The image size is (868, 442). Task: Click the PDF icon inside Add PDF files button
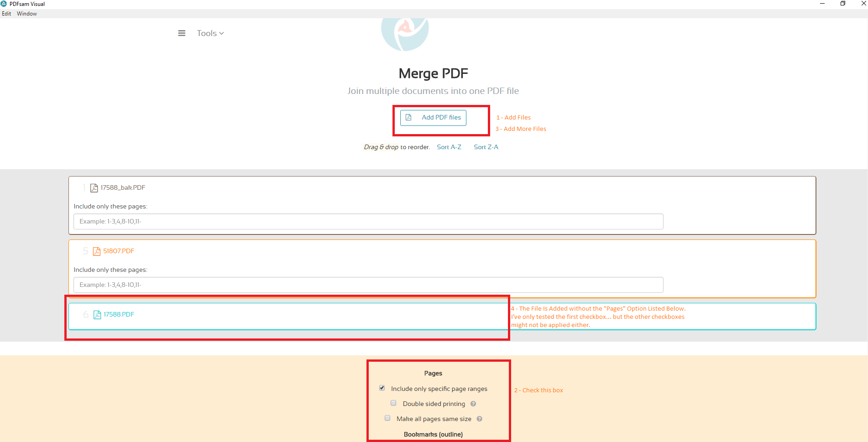pos(408,117)
